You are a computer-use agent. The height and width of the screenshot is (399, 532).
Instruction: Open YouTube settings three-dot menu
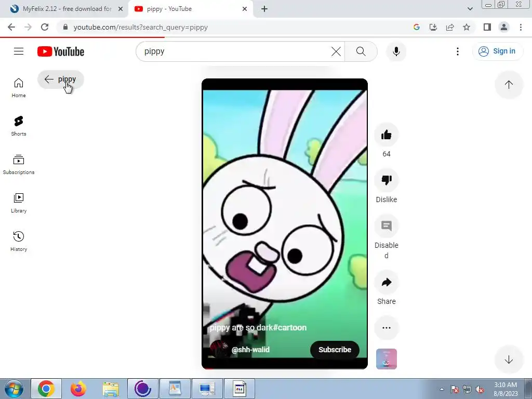pyautogui.click(x=457, y=51)
